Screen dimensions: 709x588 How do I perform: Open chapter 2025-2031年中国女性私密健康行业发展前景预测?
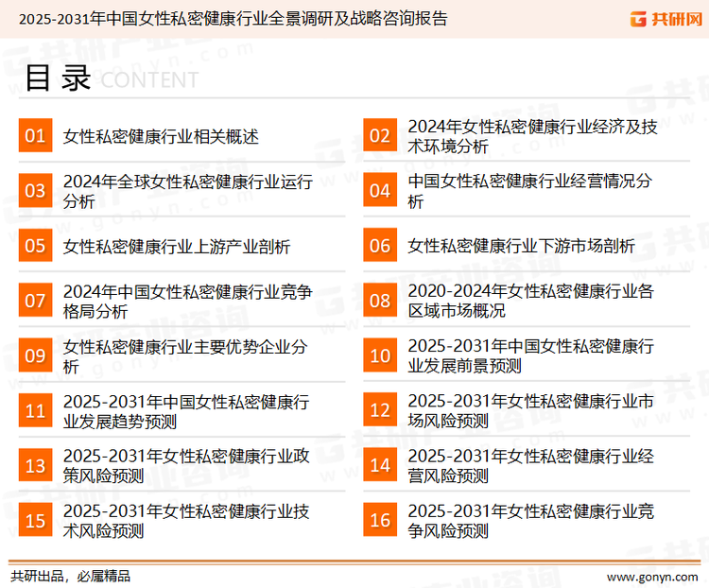pyautogui.click(x=531, y=356)
